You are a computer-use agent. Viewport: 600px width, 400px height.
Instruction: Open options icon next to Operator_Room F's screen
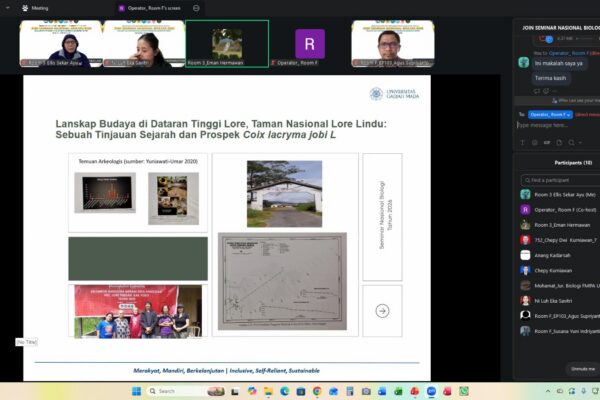(x=196, y=8)
